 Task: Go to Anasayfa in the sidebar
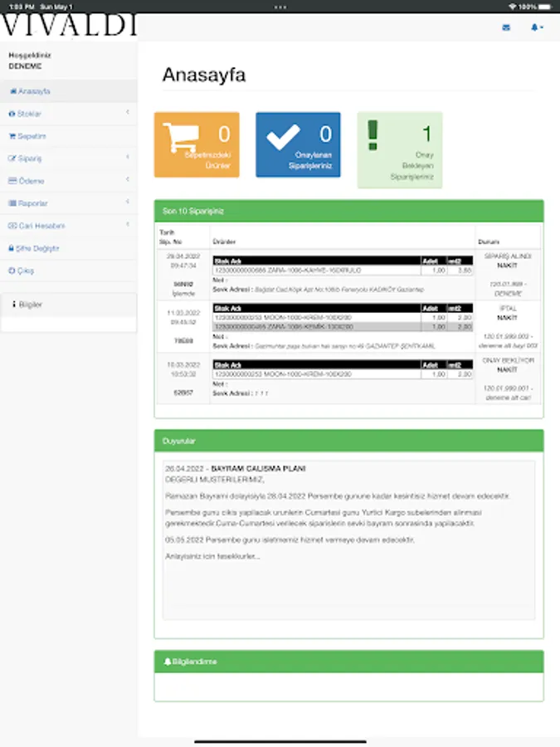click(x=69, y=91)
